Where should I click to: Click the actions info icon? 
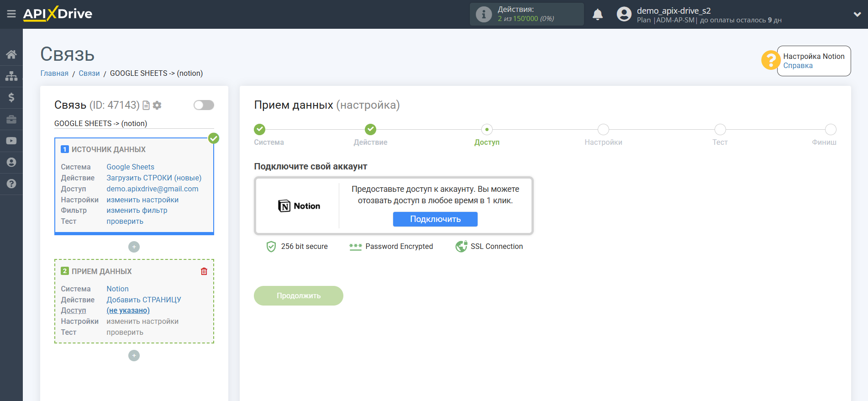pos(484,14)
